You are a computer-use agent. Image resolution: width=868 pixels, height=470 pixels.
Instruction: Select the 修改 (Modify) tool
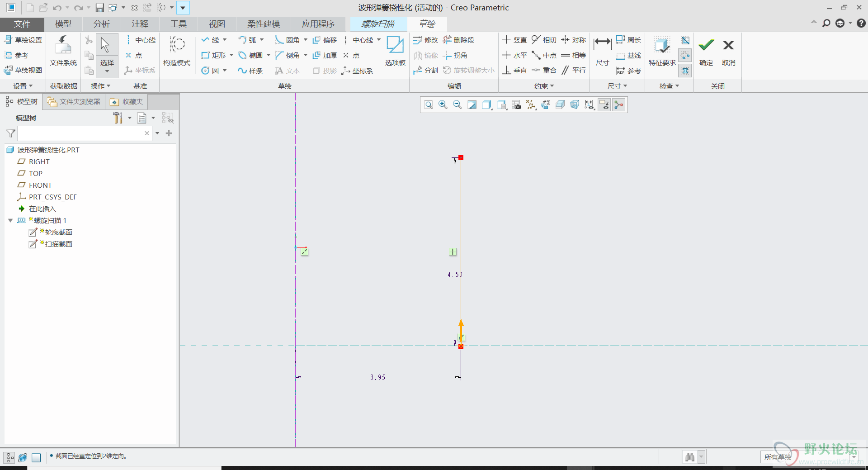coord(425,40)
